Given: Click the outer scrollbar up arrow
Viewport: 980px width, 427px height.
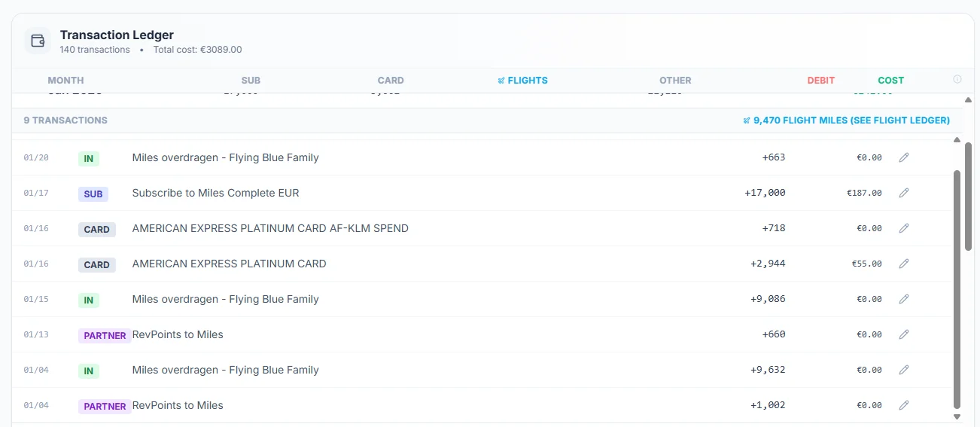Looking at the screenshot, I should click(x=969, y=99).
